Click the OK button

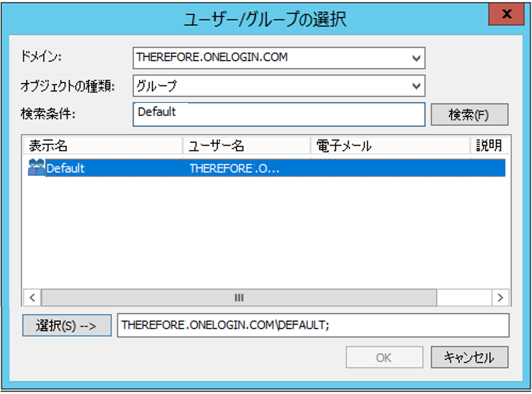point(384,357)
